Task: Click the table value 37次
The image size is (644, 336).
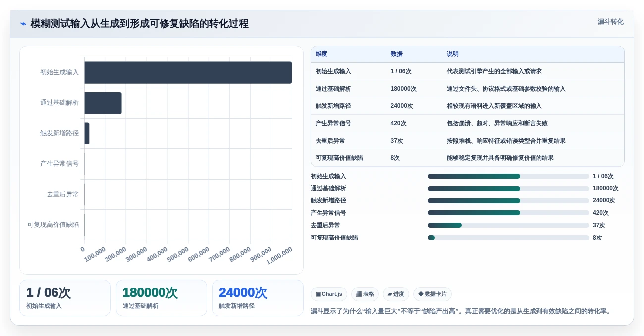Action: coord(397,141)
